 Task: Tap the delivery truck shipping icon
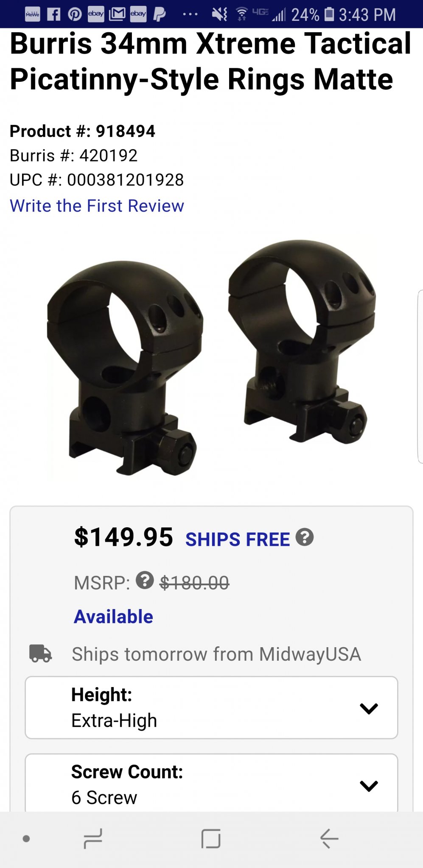(x=40, y=653)
